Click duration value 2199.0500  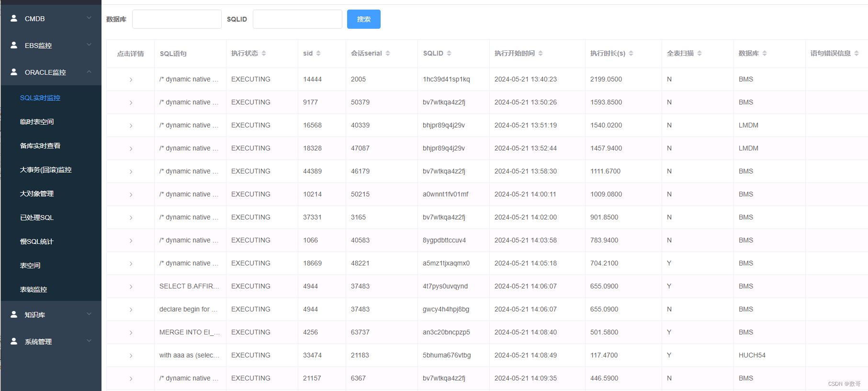click(x=606, y=79)
